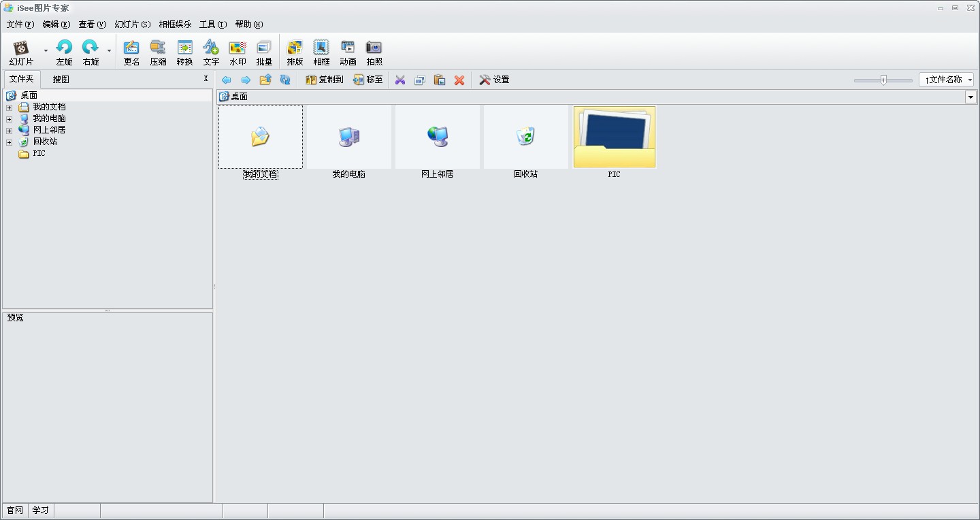Open the dropdown arrow beside 右旋
This screenshot has height=520, width=980.
pos(109,51)
